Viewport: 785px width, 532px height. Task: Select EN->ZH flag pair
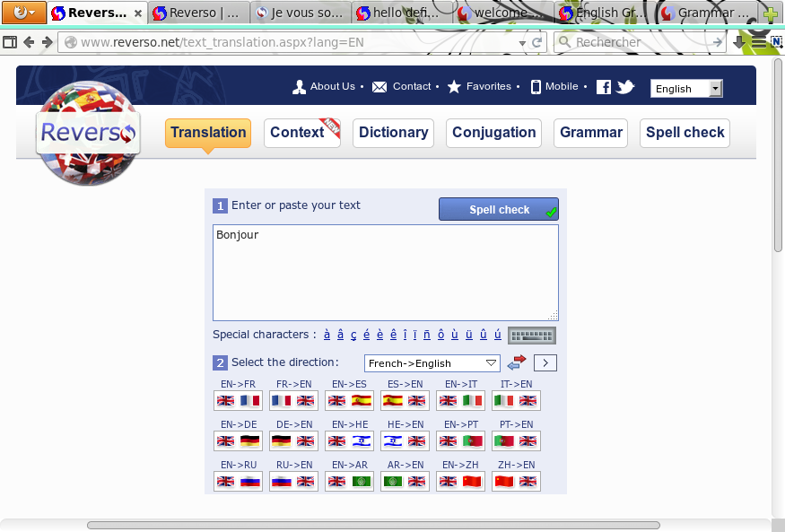pos(460,482)
